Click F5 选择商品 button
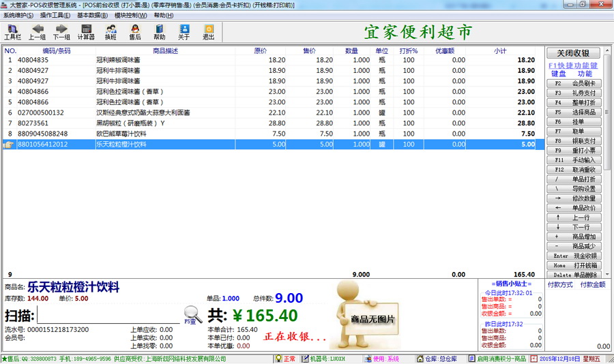The width and height of the screenshot is (614, 364). point(574,112)
